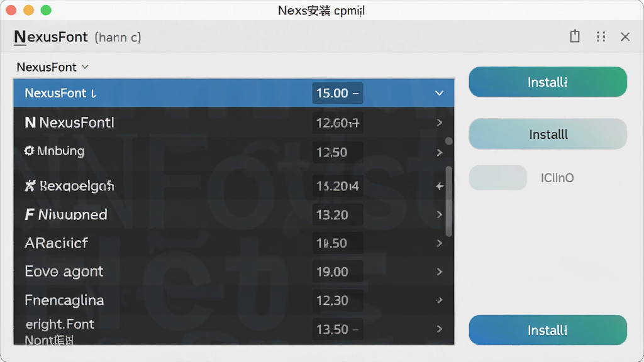Image resolution: width=644 pixels, height=362 pixels.
Task: Toggle the switch next to IClInO
Action: [x=498, y=178]
